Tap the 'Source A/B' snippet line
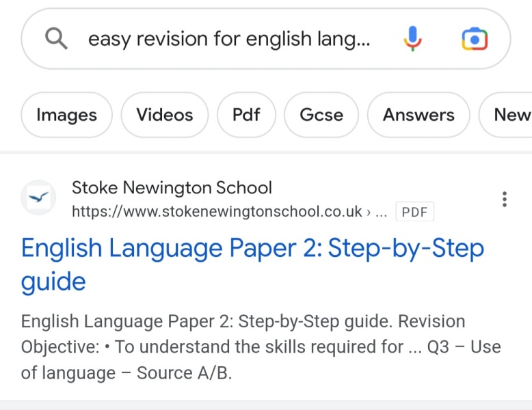This screenshot has width=532, height=410. (185, 373)
